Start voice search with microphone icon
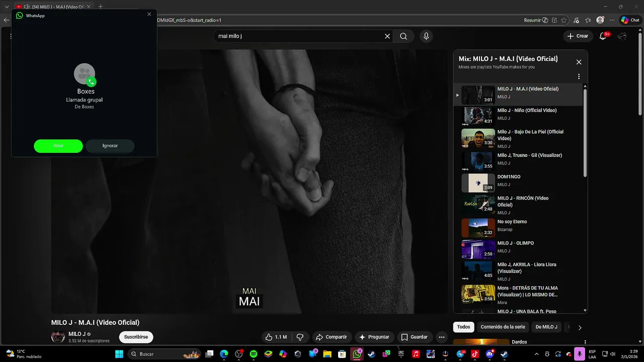 (x=426, y=36)
